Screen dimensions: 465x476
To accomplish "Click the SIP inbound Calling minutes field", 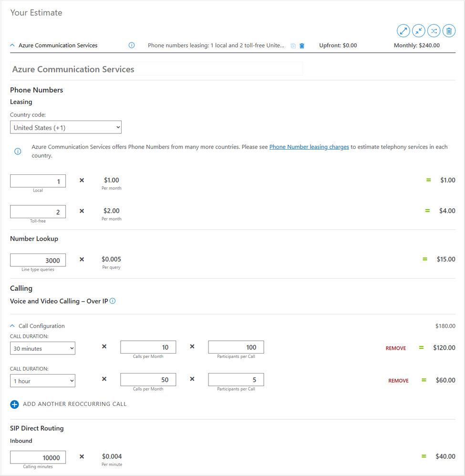I will pyautogui.click(x=38, y=457).
